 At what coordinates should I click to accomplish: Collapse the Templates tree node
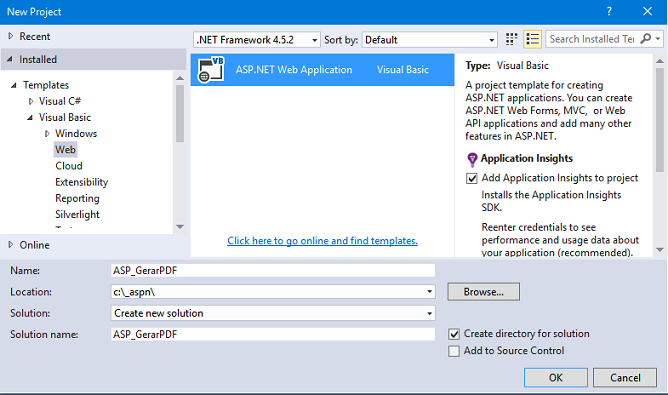[14, 85]
